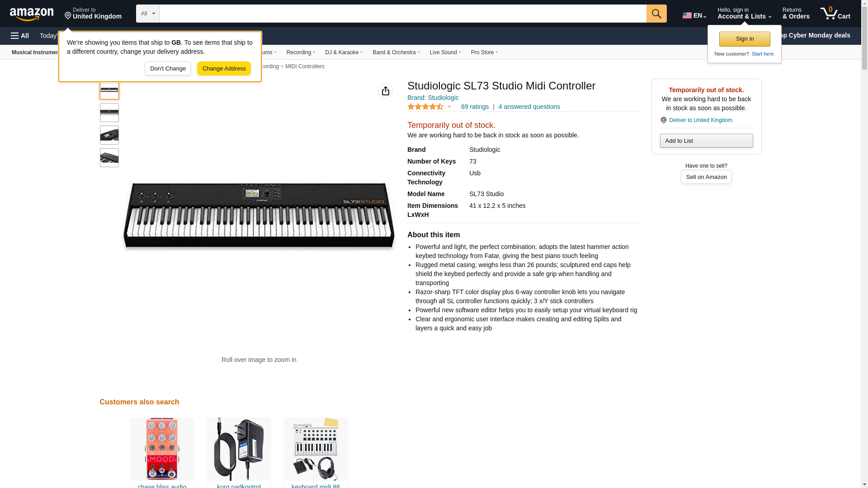Click the share icon on product image
The width and height of the screenshot is (868, 488).
coord(385,91)
